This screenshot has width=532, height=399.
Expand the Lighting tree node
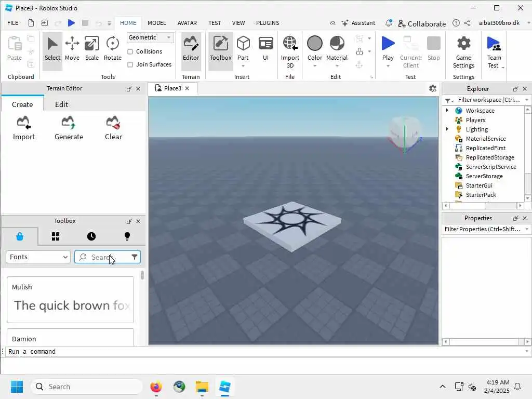click(447, 129)
